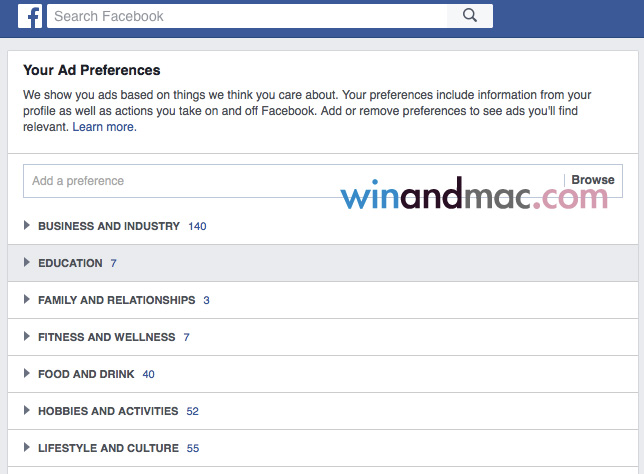Image resolution: width=644 pixels, height=474 pixels.
Task: Open the Learn more link
Action: (104, 127)
